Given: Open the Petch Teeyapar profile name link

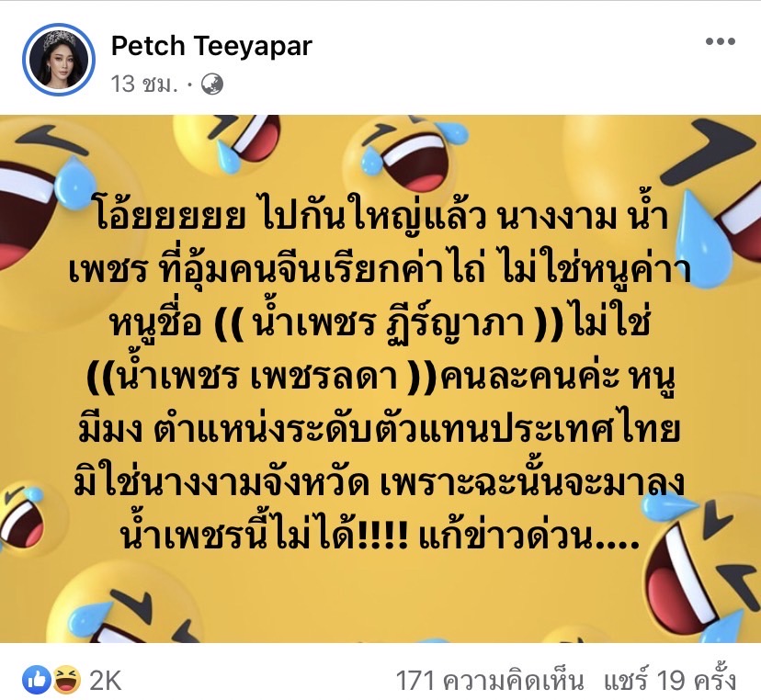Looking at the screenshot, I should coord(211,46).
